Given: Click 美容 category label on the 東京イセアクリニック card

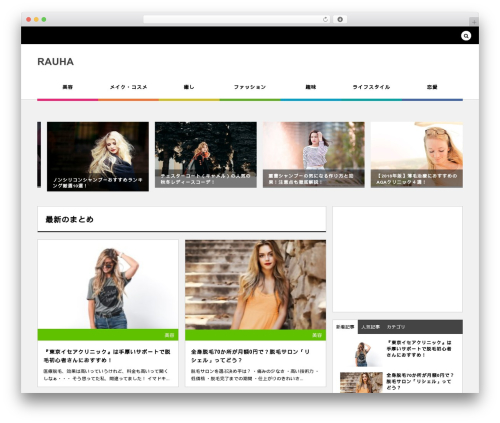Looking at the screenshot, I should pyautogui.click(x=169, y=335).
